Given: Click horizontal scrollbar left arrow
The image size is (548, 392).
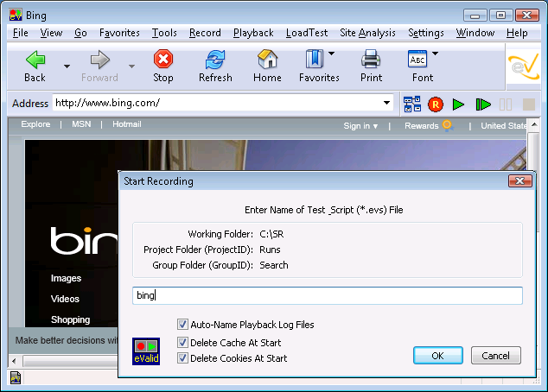Looking at the screenshot, I should click(x=14, y=361).
